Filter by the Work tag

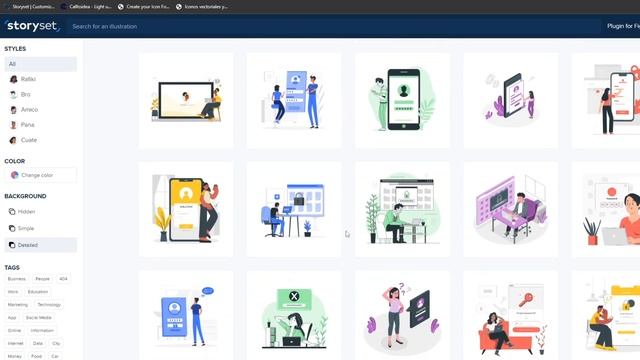[13, 292]
